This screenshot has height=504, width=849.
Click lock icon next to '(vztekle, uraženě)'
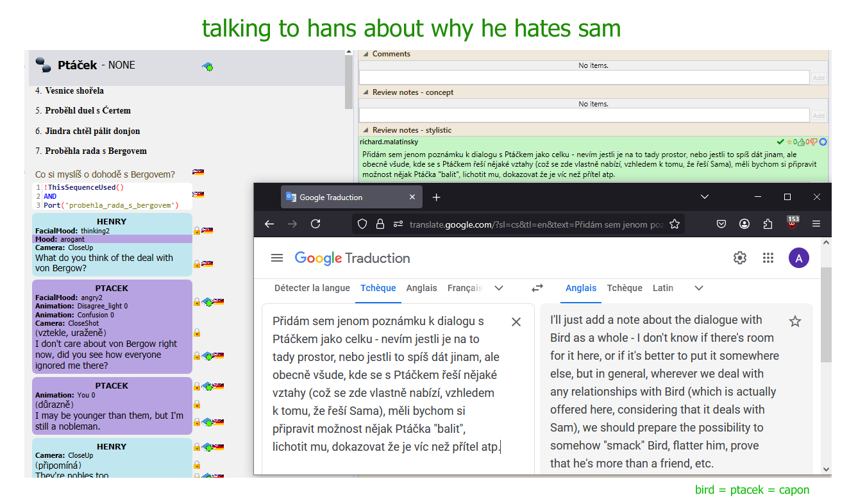tap(197, 333)
